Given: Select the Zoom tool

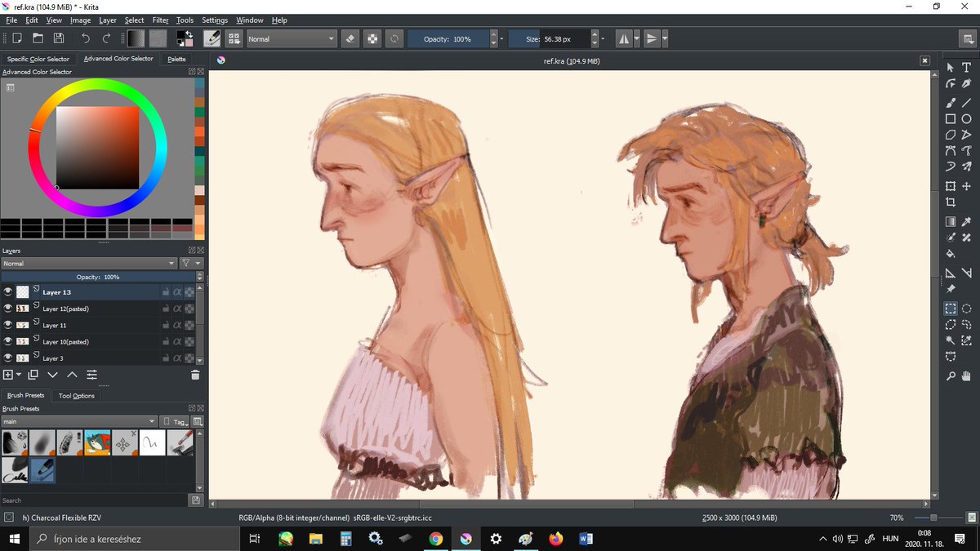Looking at the screenshot, I should (x=951, y=376).
